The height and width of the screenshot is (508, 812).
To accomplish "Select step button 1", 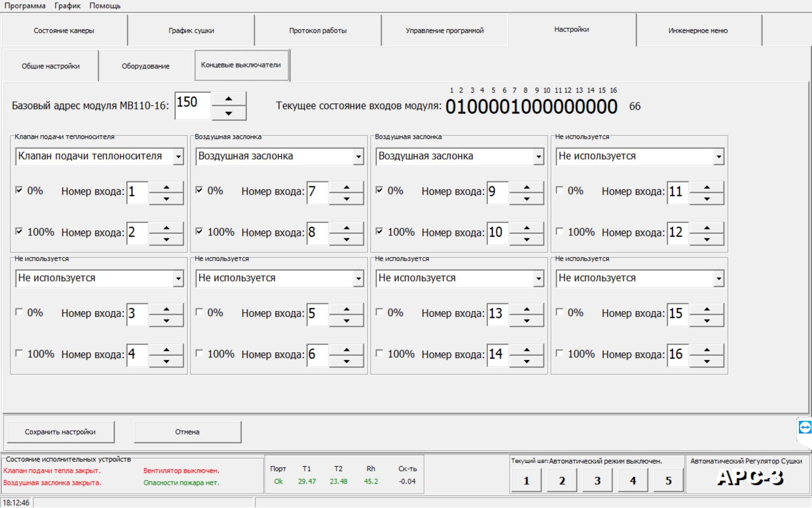I will [526, 480].
